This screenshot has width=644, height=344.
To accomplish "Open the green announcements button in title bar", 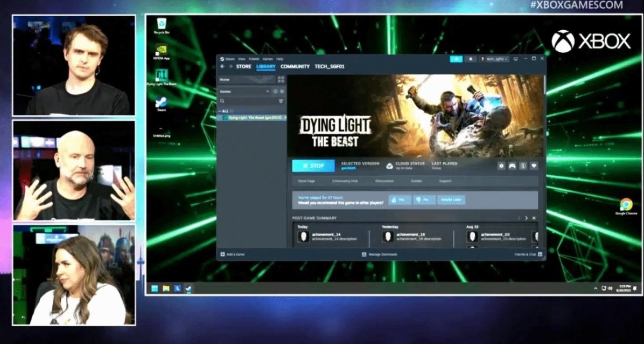I will (456, 59).
